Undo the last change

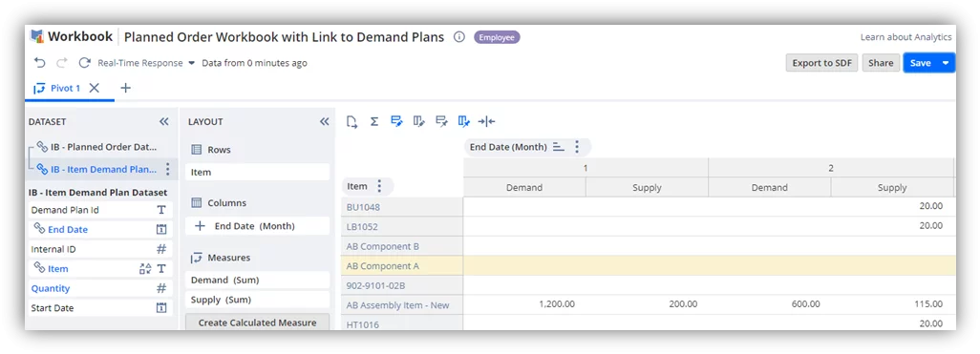pyautogui.click(x=40, y=63)
